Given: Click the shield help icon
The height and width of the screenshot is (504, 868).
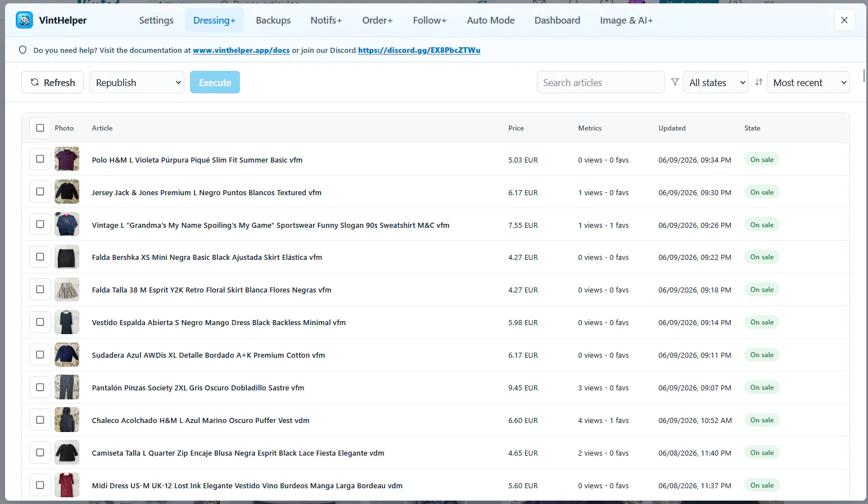Looking at the screenshot, I should (22, 50).
